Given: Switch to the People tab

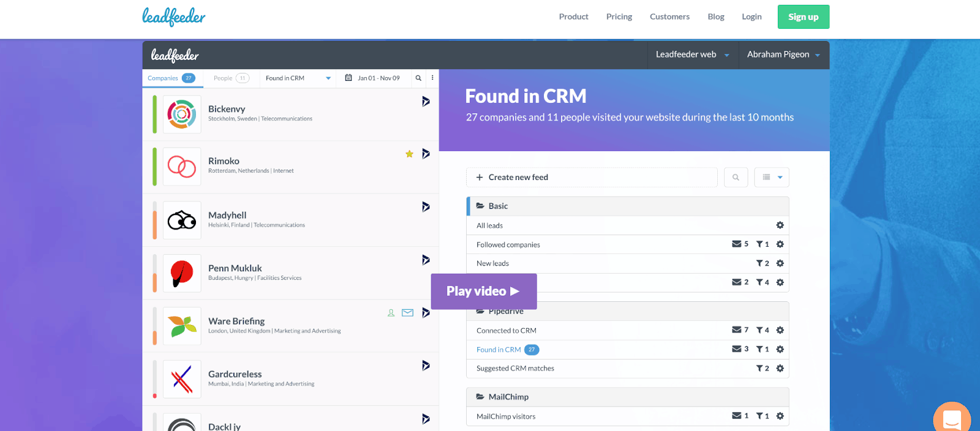Looking at the screenshot, I should [231, 78].
